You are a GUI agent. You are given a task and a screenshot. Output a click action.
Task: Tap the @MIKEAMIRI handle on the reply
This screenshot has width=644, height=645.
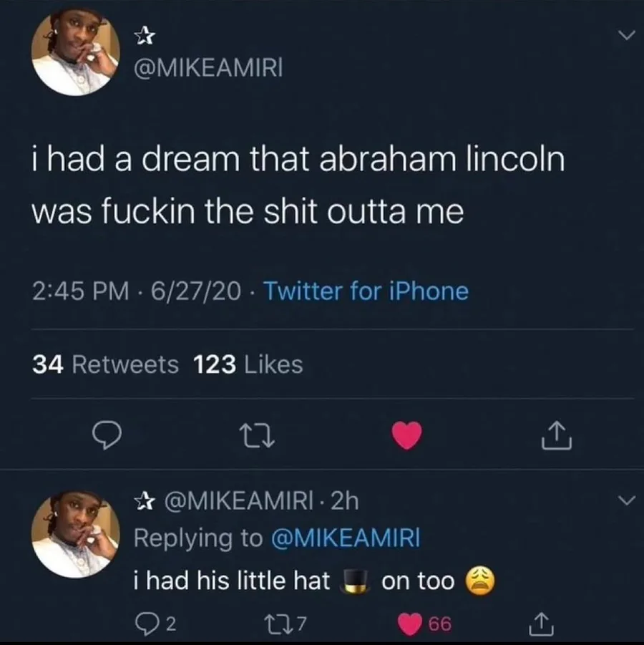(239, 501)
